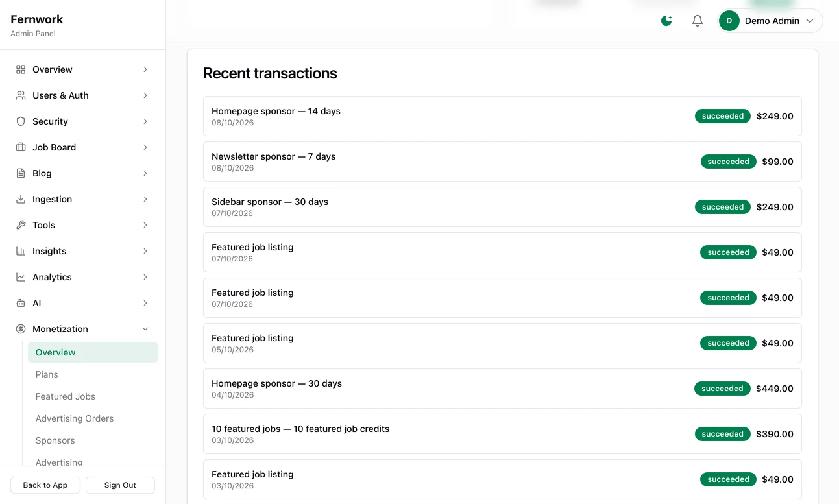Expand the top-level Overview section chevron
839x504 pixels.
(145, 69)
